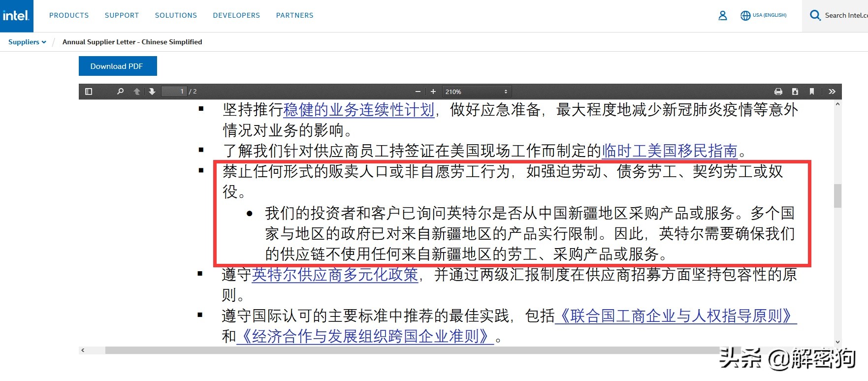The height and width of the screenshot is (381, 868).
Task: Click the PDF bookmark icon
Action: pyautogui.click(x=812, y=92)
